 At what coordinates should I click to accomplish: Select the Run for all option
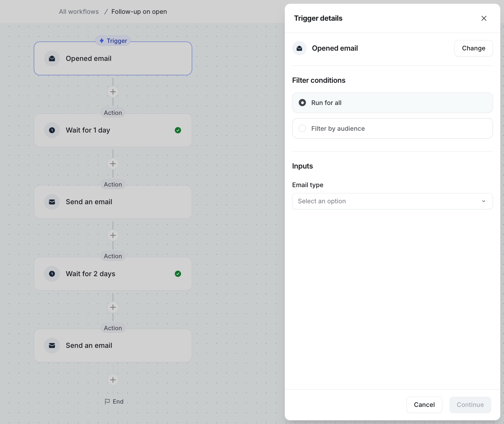pyautogui.click(x=392, y=103)
